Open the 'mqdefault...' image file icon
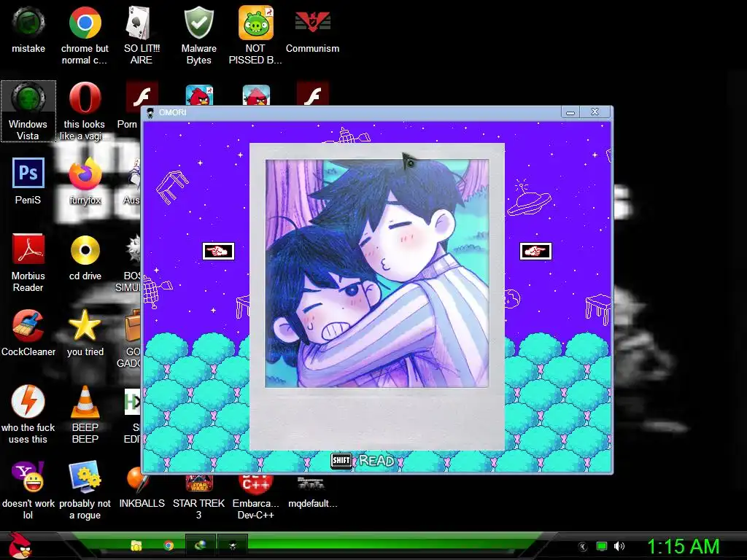The width and height of the screenshot is (747, 560). click(312, 491)
